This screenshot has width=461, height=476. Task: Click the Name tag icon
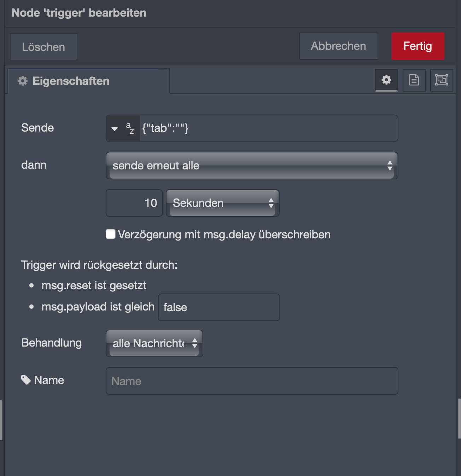[26, 380]
